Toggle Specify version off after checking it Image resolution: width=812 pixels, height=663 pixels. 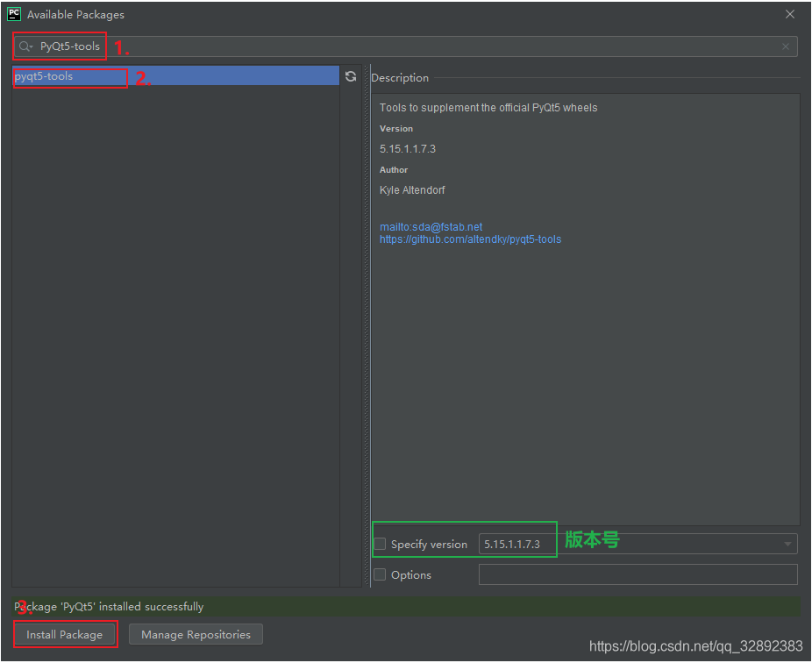[x=380, y=544]
